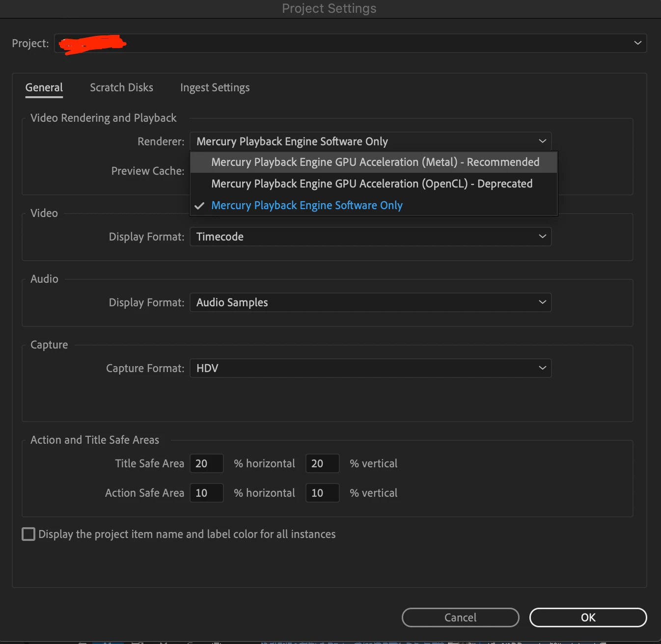
Task: Click the Renderer label
Action: point(161,141)
